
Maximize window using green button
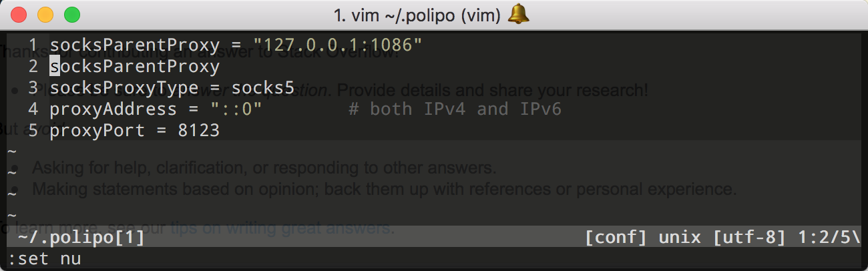click(71, 14)
